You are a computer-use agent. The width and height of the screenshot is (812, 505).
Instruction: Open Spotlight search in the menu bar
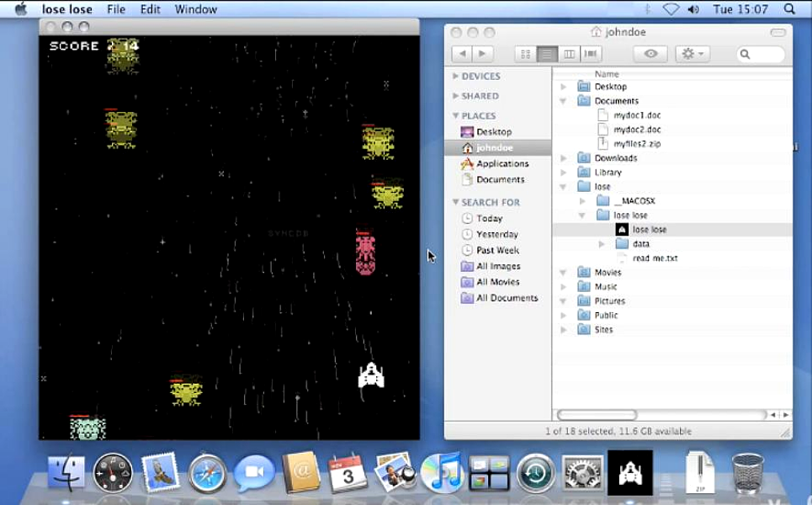(789, 9)
